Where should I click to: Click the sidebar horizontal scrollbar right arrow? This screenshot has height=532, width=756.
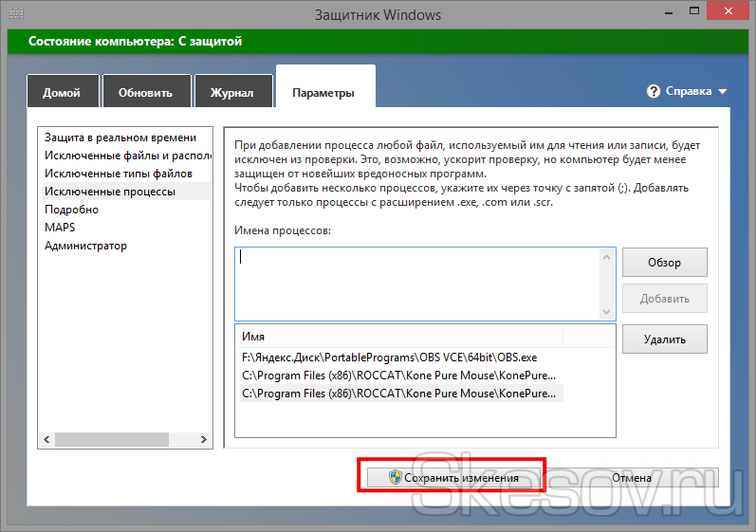coord(205,441)
